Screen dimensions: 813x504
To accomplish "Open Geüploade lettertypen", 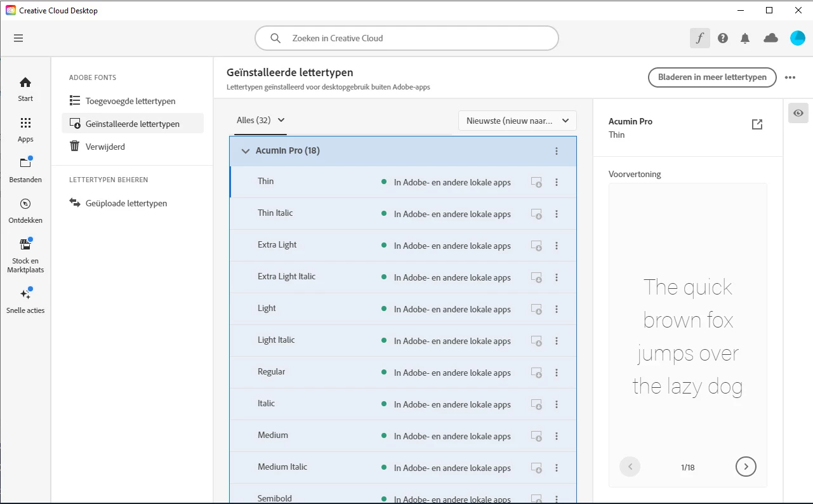I will coord(132,203).
